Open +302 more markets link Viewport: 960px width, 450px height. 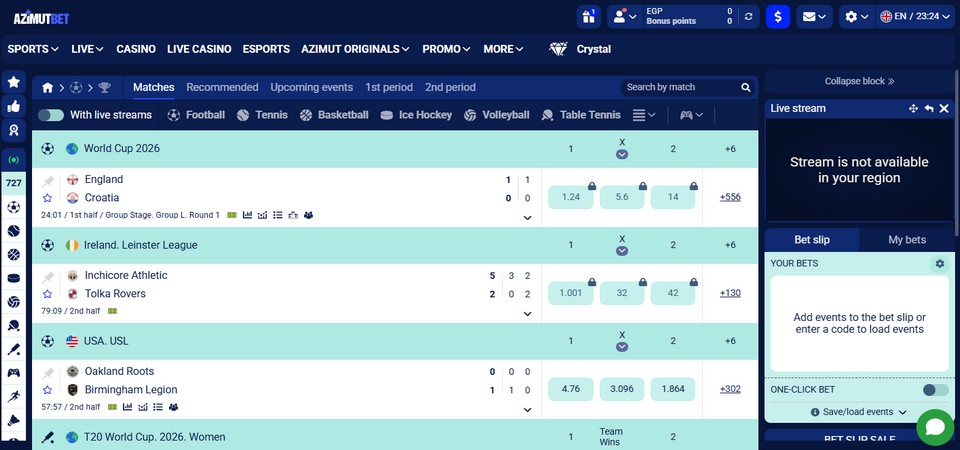coord(730,389)
